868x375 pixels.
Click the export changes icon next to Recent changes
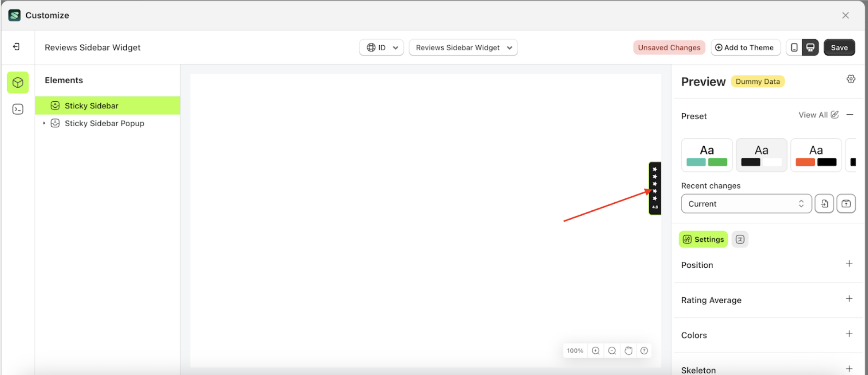click(x=846, y=203)
